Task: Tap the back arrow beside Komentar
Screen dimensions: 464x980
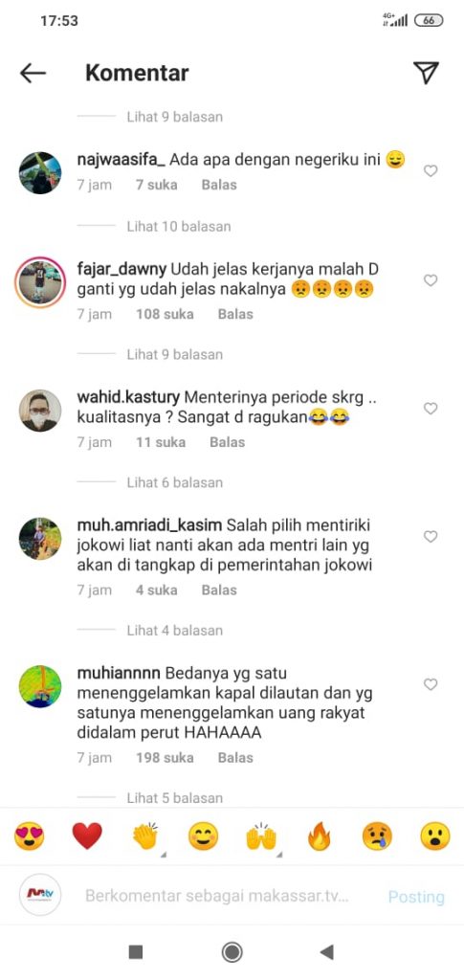Action: pos(33,73)
